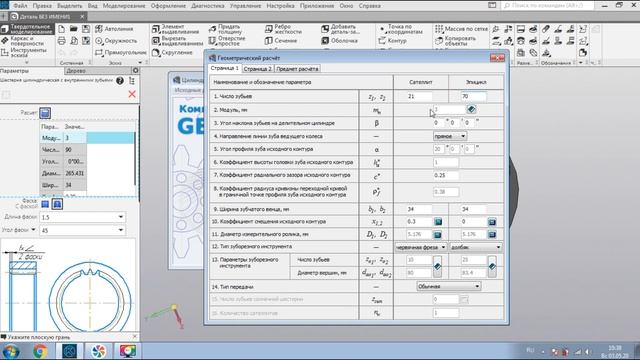640x360 pixels.
Task: Open the Моделирование menu
Action: [124, 6]
